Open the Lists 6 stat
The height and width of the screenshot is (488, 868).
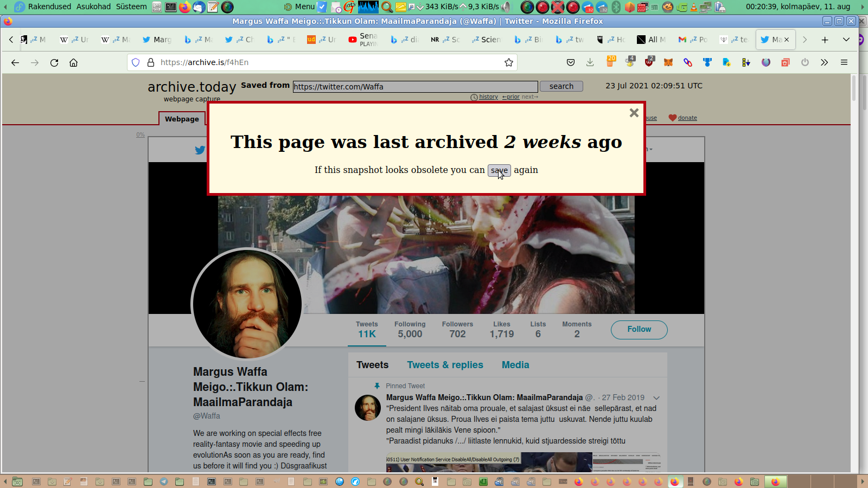[x=538, y=330]
